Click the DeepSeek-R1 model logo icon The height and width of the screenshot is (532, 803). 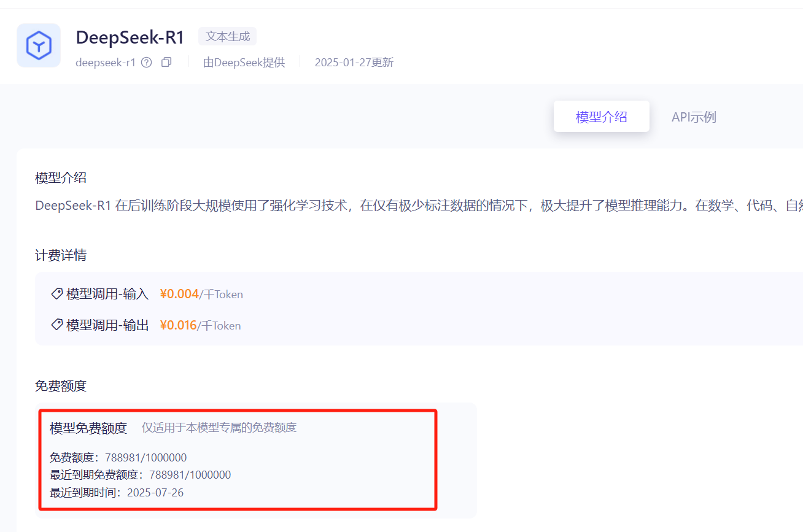[x=39, y=45]
